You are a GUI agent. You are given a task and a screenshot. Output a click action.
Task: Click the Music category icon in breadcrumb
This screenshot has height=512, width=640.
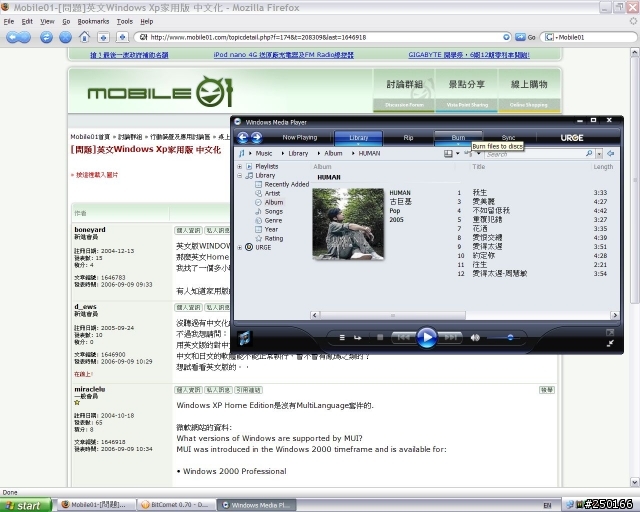(242, 154)
